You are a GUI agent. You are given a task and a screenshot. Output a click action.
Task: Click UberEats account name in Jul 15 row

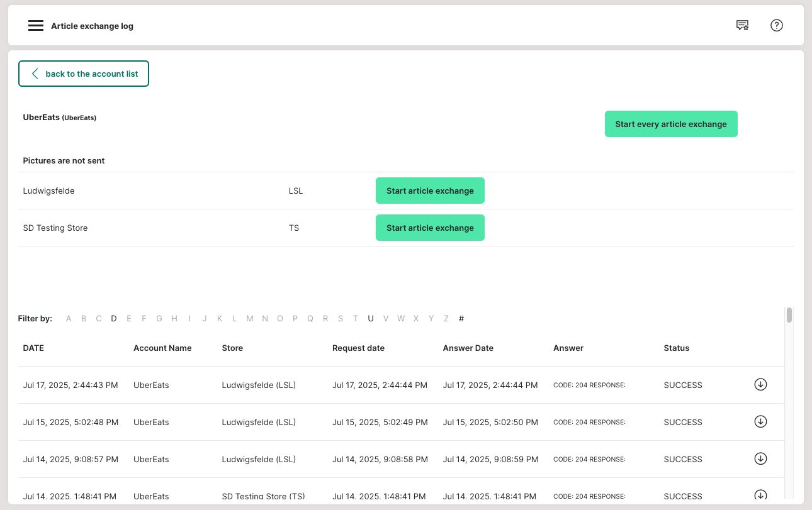(151, 422)
